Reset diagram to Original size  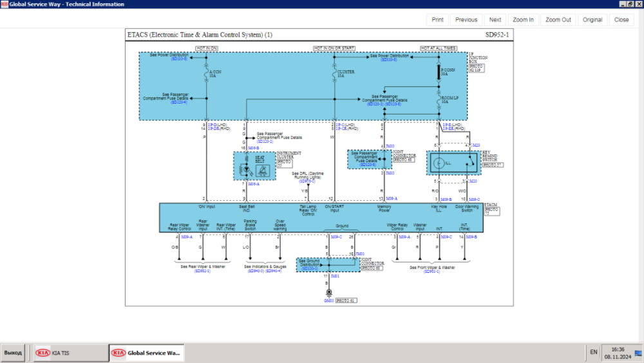592,20
